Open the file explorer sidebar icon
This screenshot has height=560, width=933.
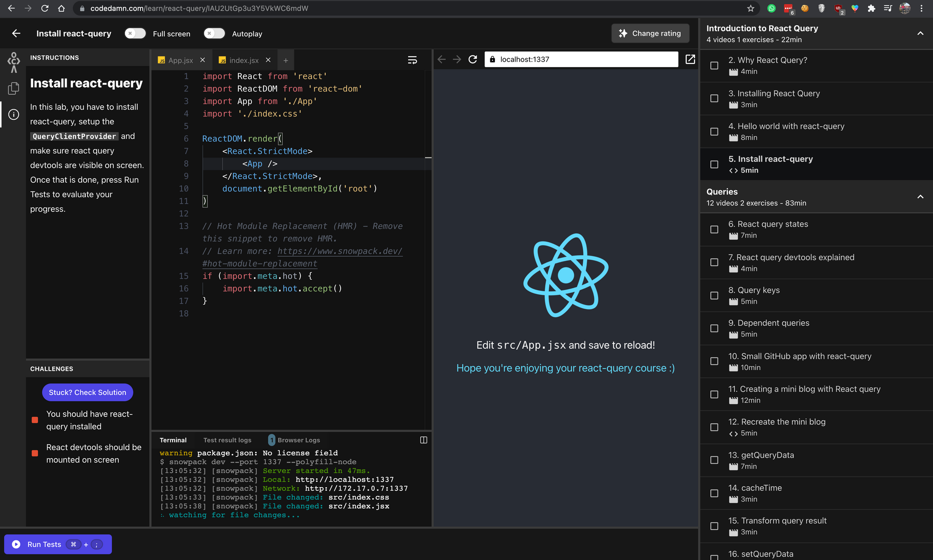click(14, 88)
